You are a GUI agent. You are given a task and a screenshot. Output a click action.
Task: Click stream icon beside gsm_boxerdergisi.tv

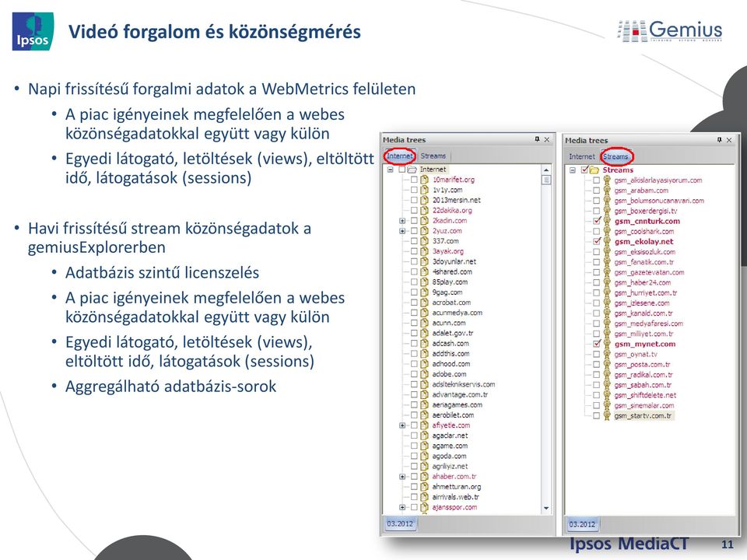[607, 211]
